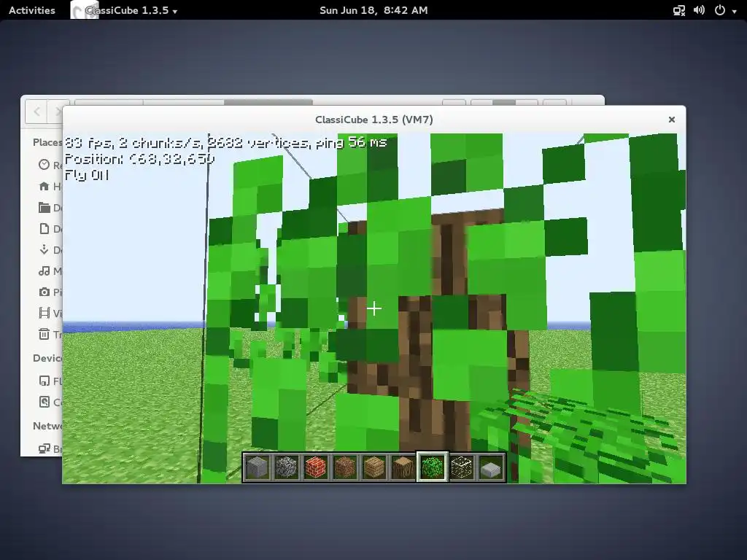Select the dirt block in hotbar
747x560 pixels.
344,467
